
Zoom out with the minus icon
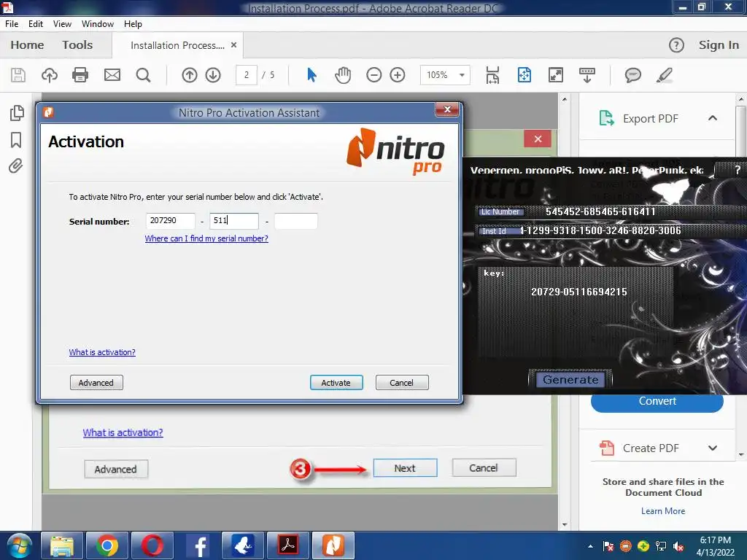374,75
